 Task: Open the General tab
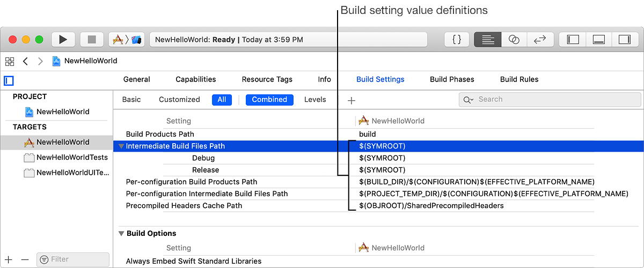coord(137,79)
